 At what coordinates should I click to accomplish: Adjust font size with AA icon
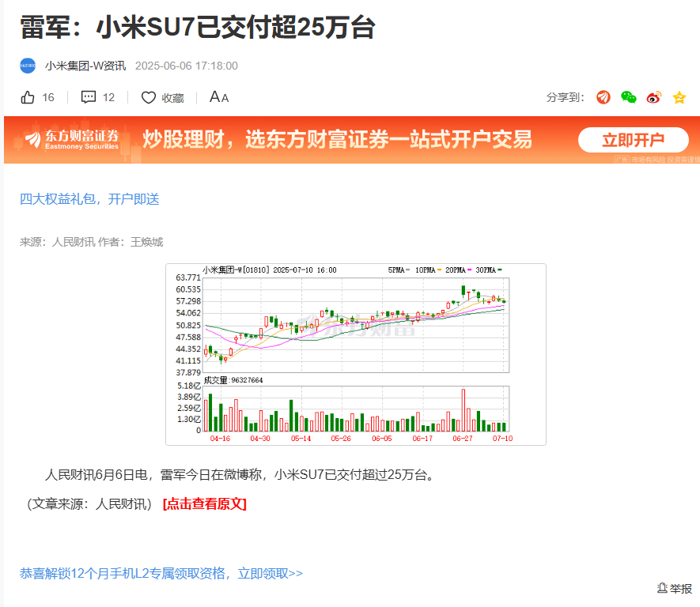click(x=219, y=96)
